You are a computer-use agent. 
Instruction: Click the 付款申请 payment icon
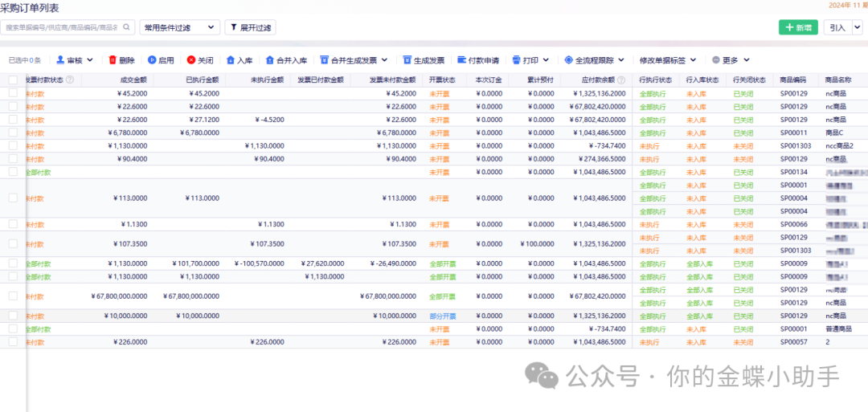click(x=461, y=60)
